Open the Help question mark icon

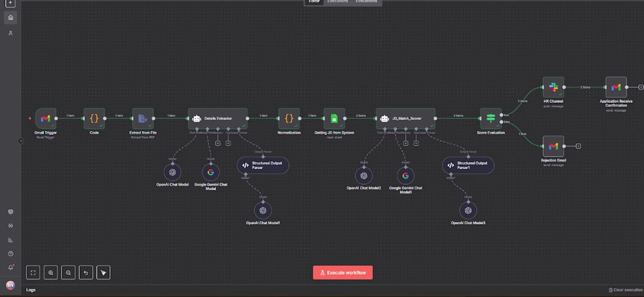[x=11, y=254]
